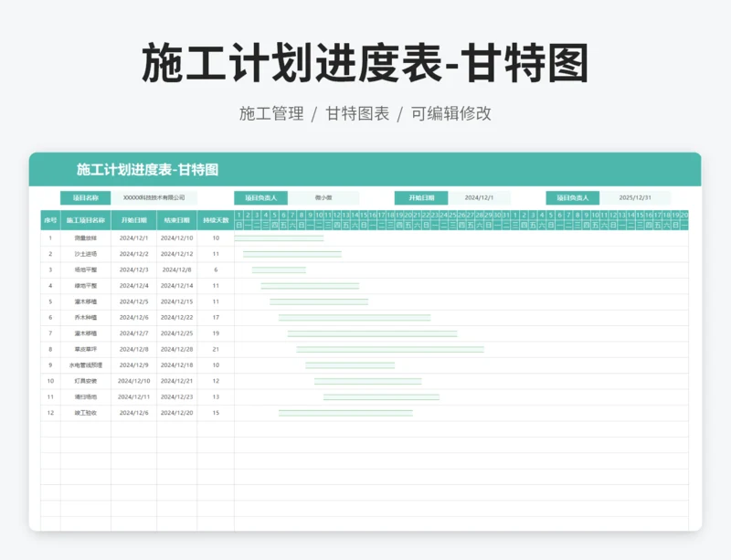Viewport: 731px width, 560px height.
Task: Click the green banner title 施工计划进度表-甘特图
Action: pos(147,170)
